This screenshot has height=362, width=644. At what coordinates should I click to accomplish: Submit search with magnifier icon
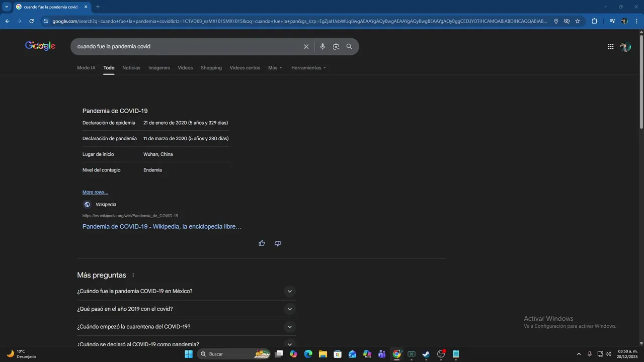coord(349,46)
